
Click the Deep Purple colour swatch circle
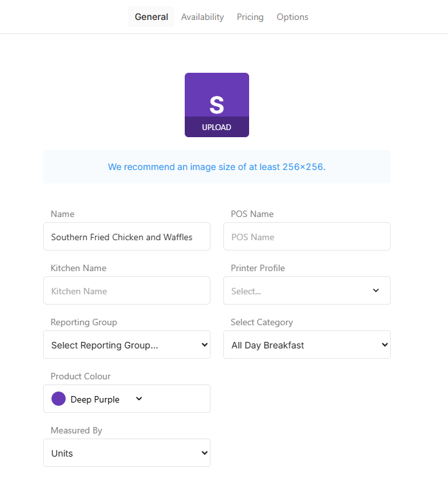point(59,399)
